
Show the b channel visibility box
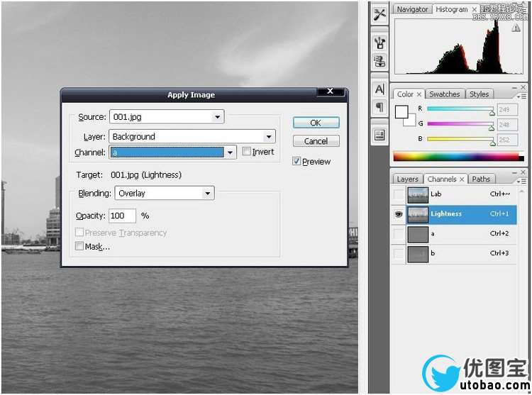pos(399,253)
